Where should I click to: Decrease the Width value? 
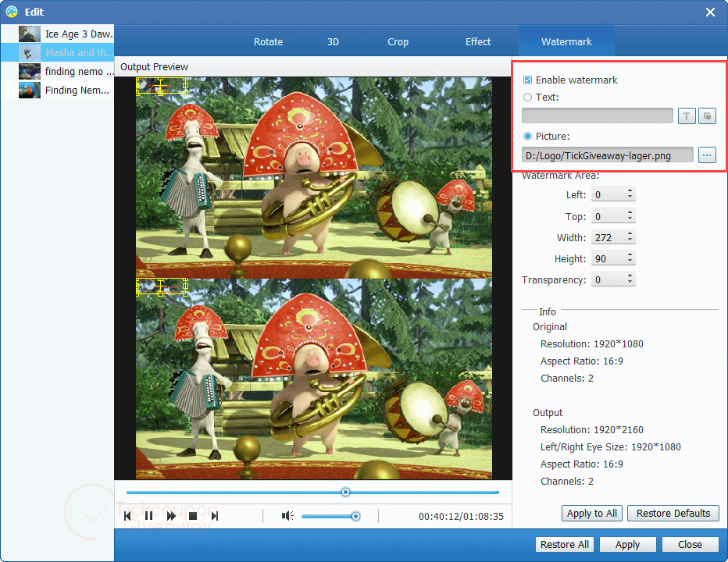click(x=630, y=240)
